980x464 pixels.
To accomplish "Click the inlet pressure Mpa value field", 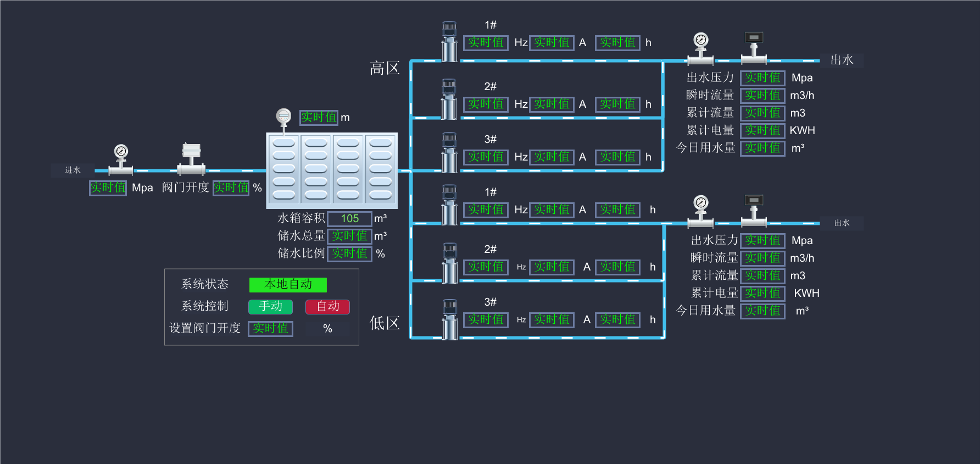I will (108, 188).
